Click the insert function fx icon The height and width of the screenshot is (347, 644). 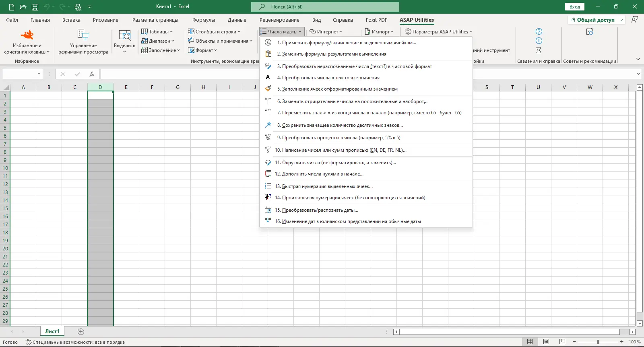(x=92, y=74)
